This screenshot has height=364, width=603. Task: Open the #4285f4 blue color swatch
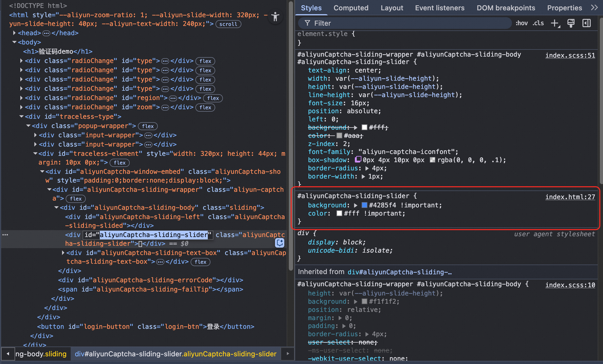pos(364,205)
